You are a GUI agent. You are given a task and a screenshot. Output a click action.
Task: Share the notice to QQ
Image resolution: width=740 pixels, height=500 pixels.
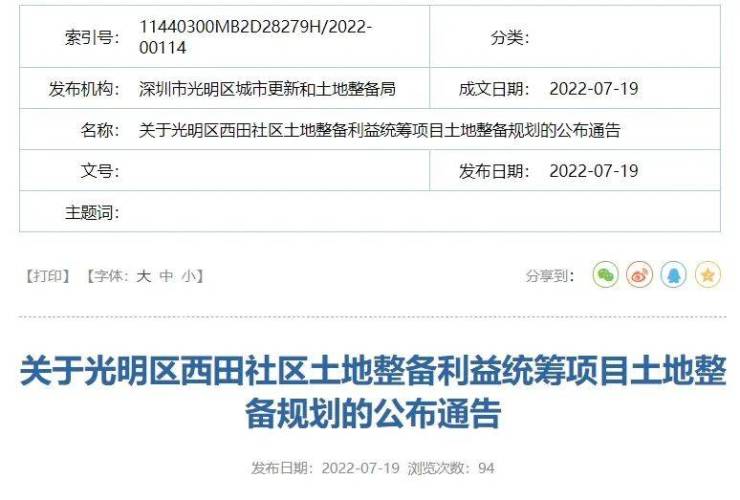click(673, 274)
